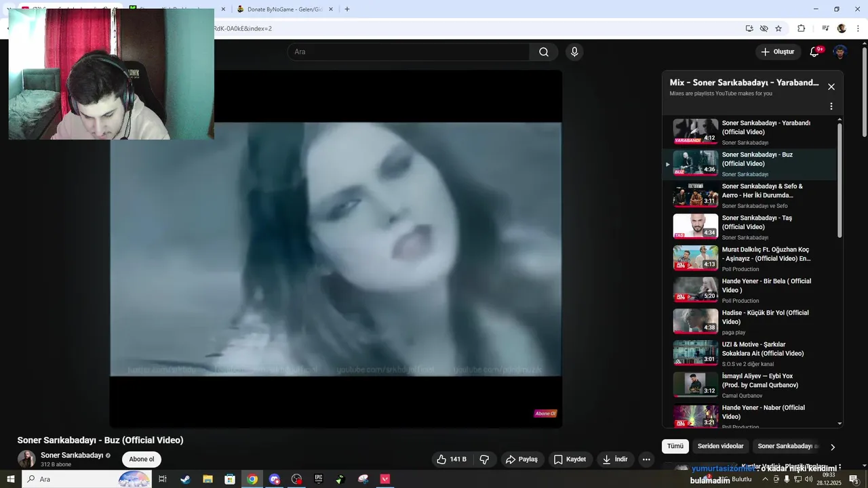Open Task View on taskbar

coord(163,479)
